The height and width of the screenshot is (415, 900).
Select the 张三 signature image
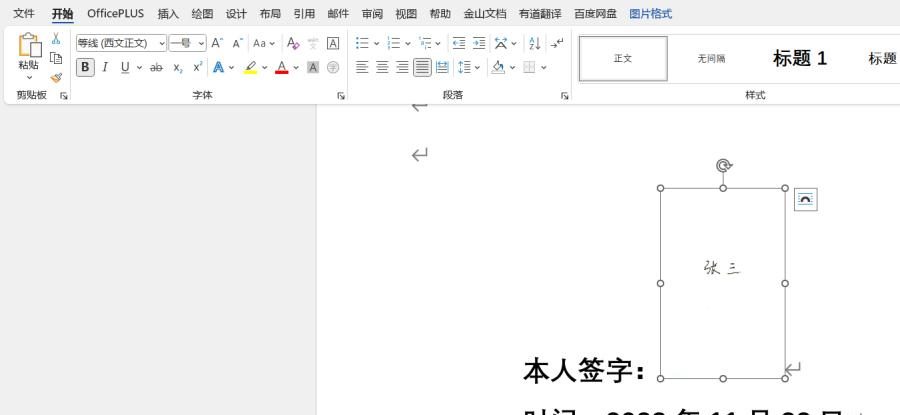coord(722,267)
